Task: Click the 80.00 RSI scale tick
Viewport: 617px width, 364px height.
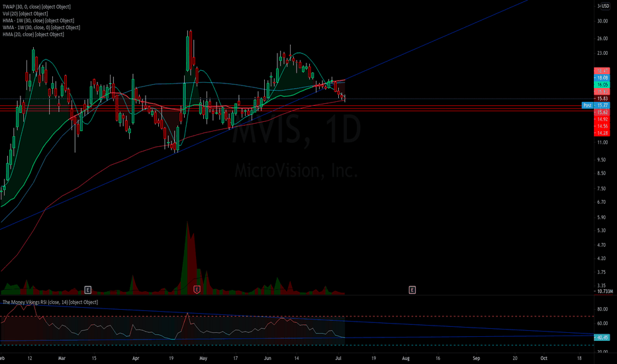Action: [x=602, y=309]
